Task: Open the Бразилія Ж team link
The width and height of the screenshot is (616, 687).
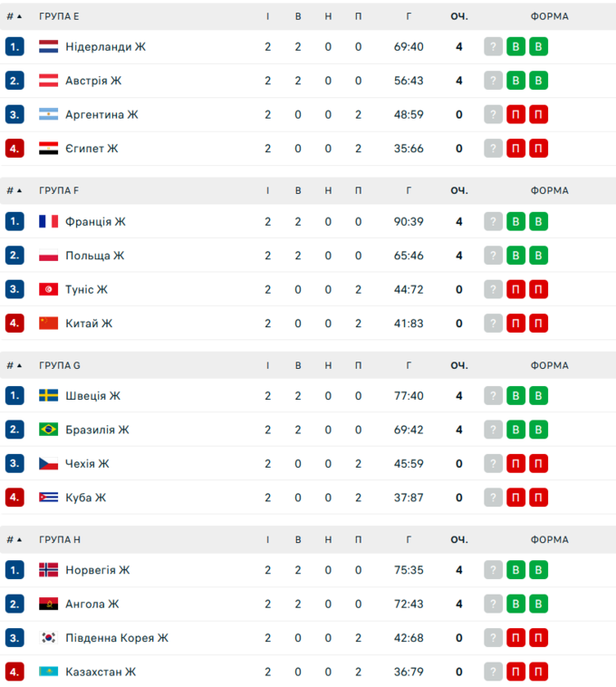Action: click(x=97, y=430)
